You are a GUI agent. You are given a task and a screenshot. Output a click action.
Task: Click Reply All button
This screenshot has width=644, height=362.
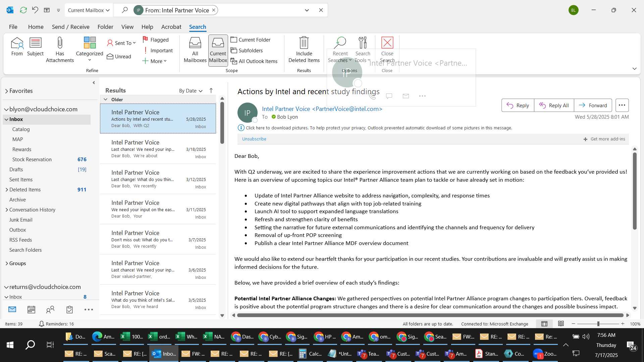554,105
